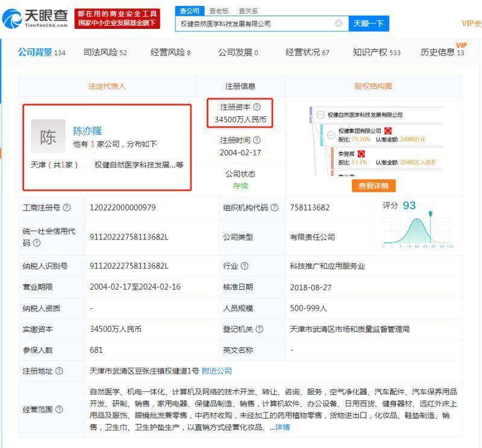
Task: Click the help icon beside 行业
Action: pyautogui.click(x=245, y=266)
